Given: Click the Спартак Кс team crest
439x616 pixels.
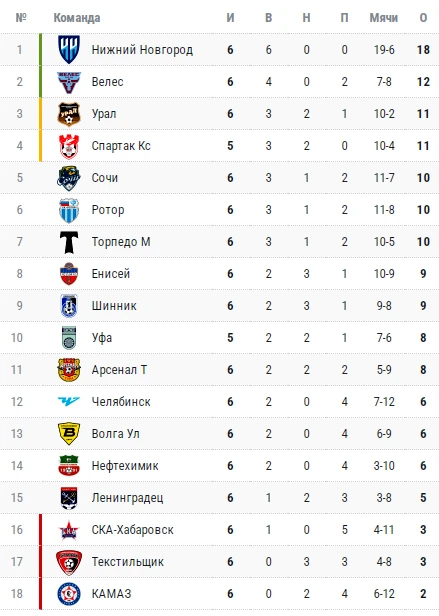Looking at the screenshot, I should pyautogui.click(x=69, y=146).
